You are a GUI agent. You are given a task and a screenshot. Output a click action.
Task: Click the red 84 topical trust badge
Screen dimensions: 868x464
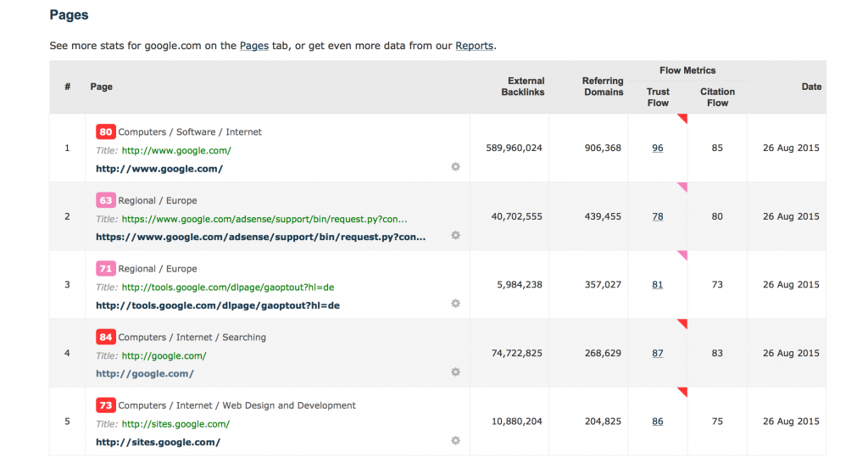coord(106,338)
